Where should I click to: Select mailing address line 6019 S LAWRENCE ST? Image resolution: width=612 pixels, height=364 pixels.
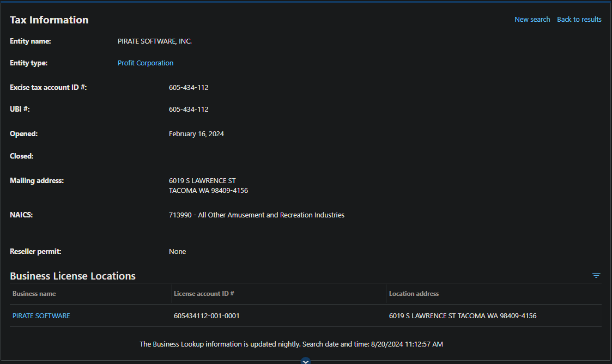pyautogui.click(x=202, y=180)
